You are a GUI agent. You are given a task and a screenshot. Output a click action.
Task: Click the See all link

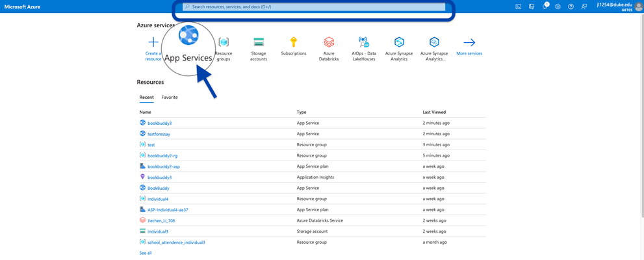pos(146,253)
